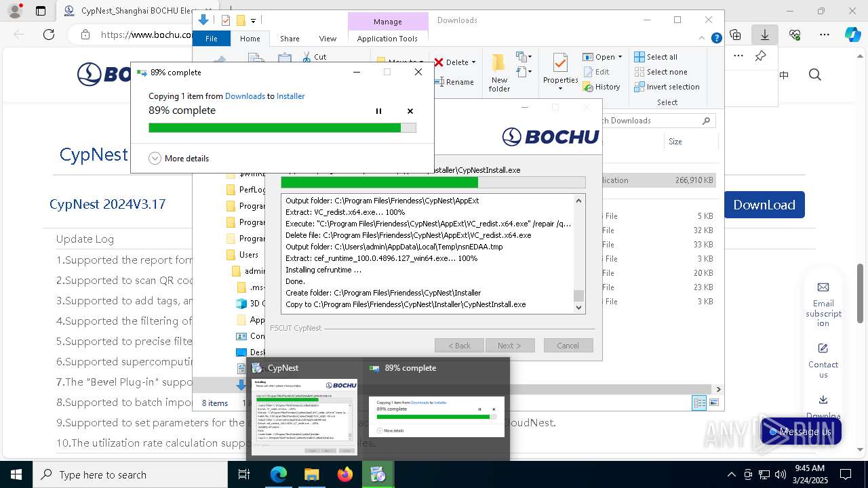Expand the Properties dropdown arrow
Screen dimensions: 868x488
(x=560, y=88)
